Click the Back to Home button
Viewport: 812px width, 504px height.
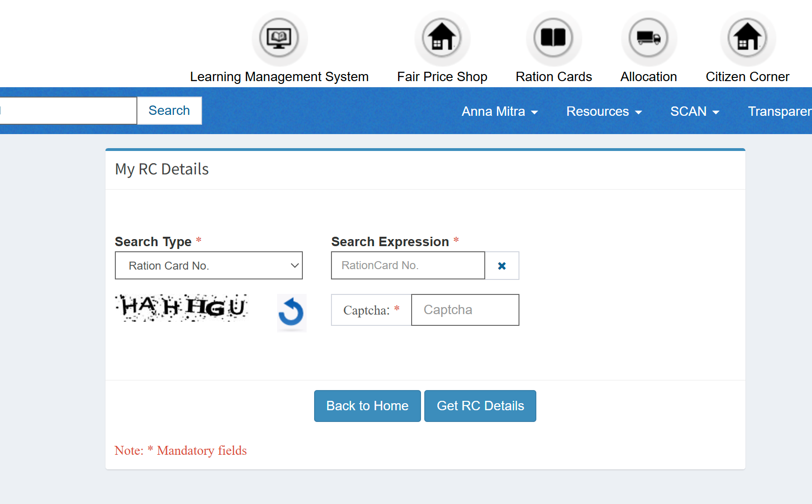point(367,406)
